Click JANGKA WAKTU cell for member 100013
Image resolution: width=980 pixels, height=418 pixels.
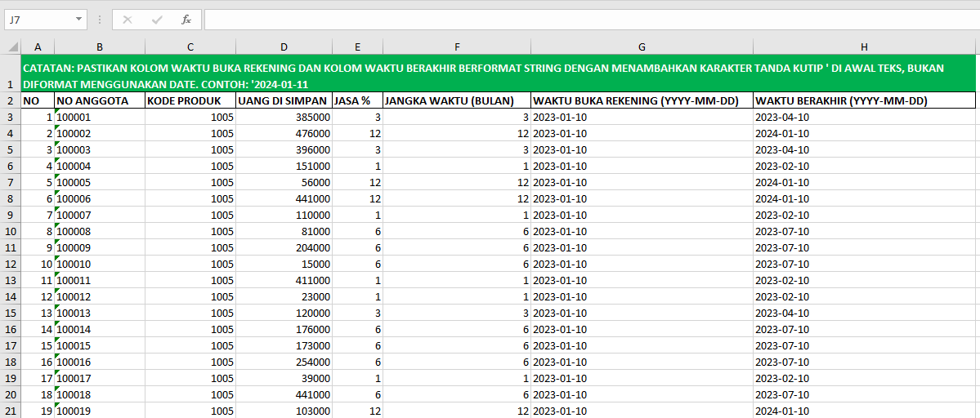pyautogui.click(x=457, y=313)
